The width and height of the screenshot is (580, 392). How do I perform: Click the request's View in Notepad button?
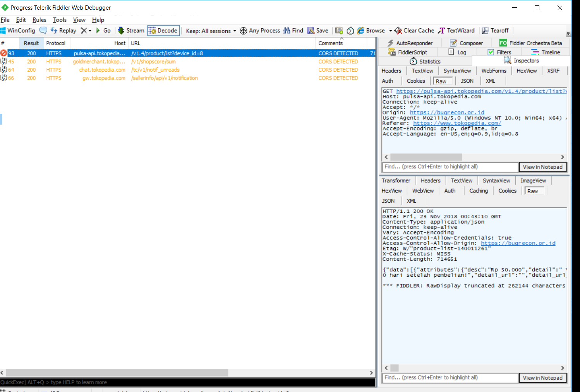[x=542, y=167]
